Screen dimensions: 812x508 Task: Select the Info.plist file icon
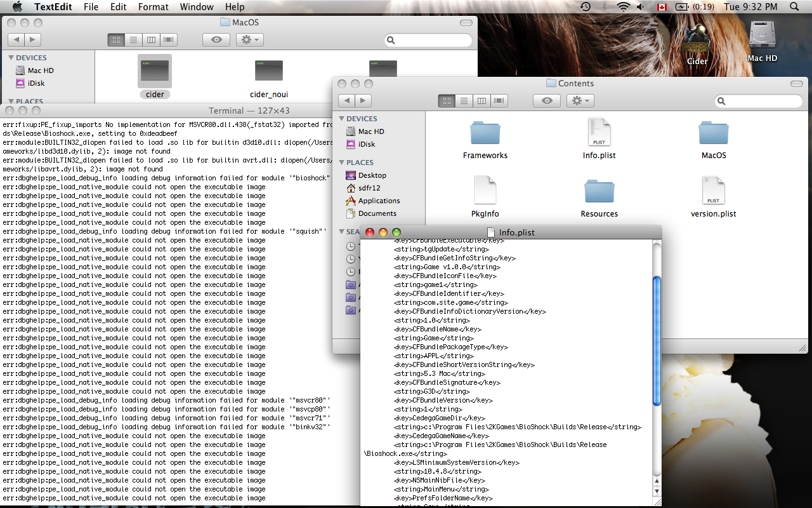click(x=599, y=133)
